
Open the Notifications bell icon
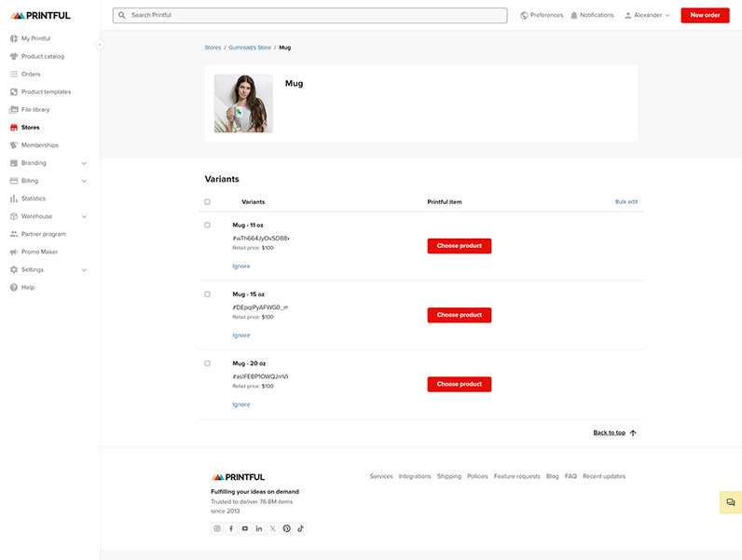click(573, 16)
